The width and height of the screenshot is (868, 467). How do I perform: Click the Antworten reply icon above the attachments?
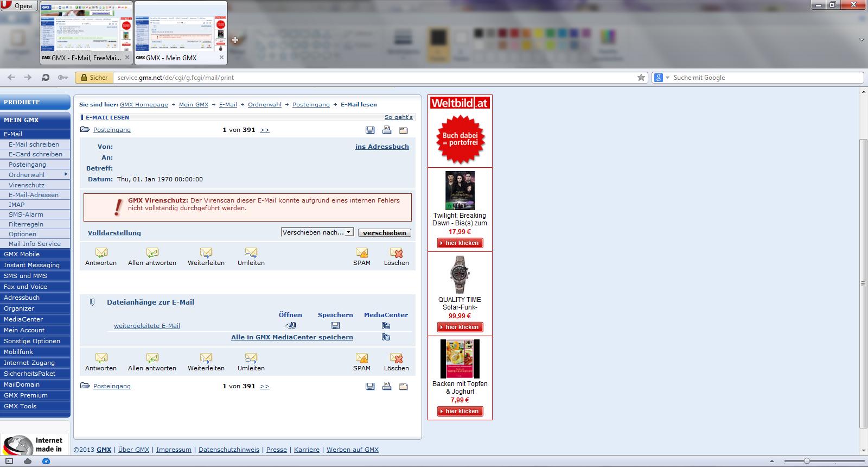pyautogui.click(x=101, y=253)
